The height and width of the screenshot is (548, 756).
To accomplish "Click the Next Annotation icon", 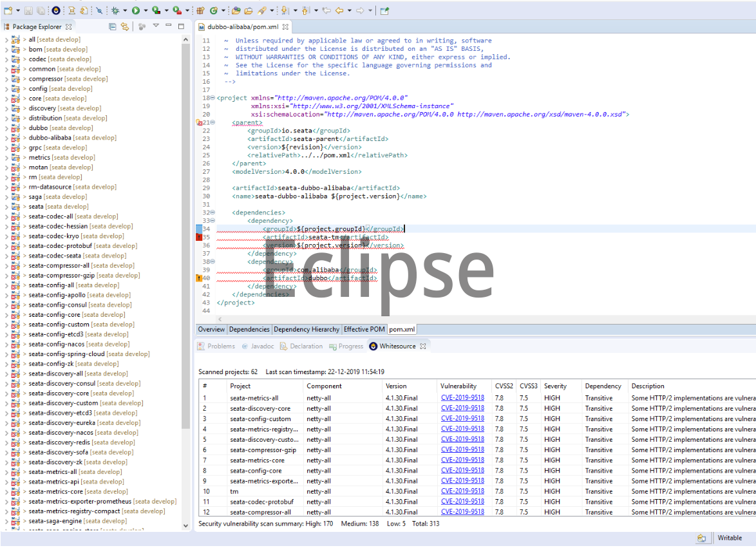I will point(285,10).
